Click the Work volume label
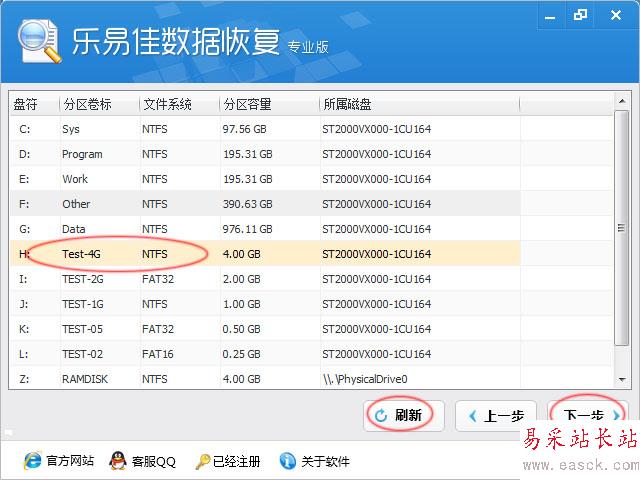 [75, 179]
